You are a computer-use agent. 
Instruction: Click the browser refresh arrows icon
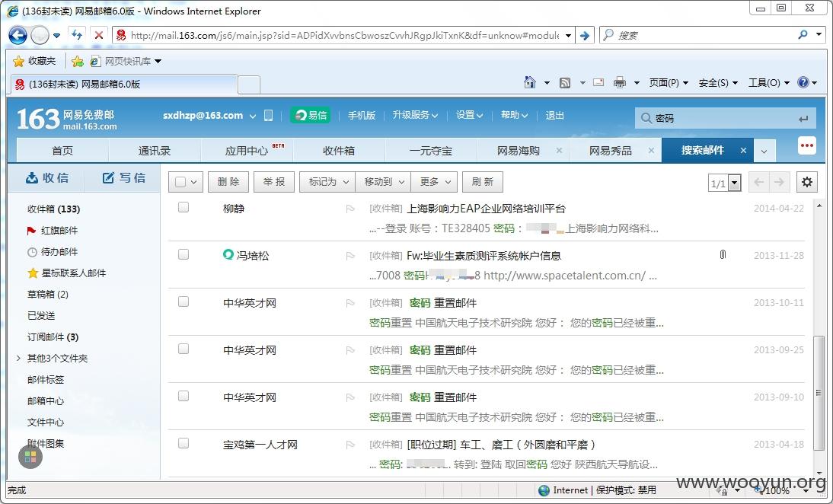click(x=77, y=35)
